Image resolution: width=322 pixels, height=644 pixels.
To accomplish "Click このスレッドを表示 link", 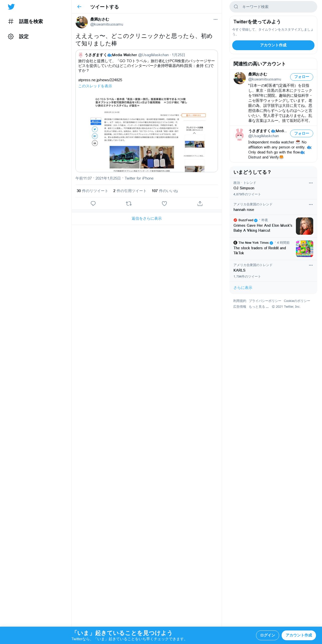I will 95,86.
